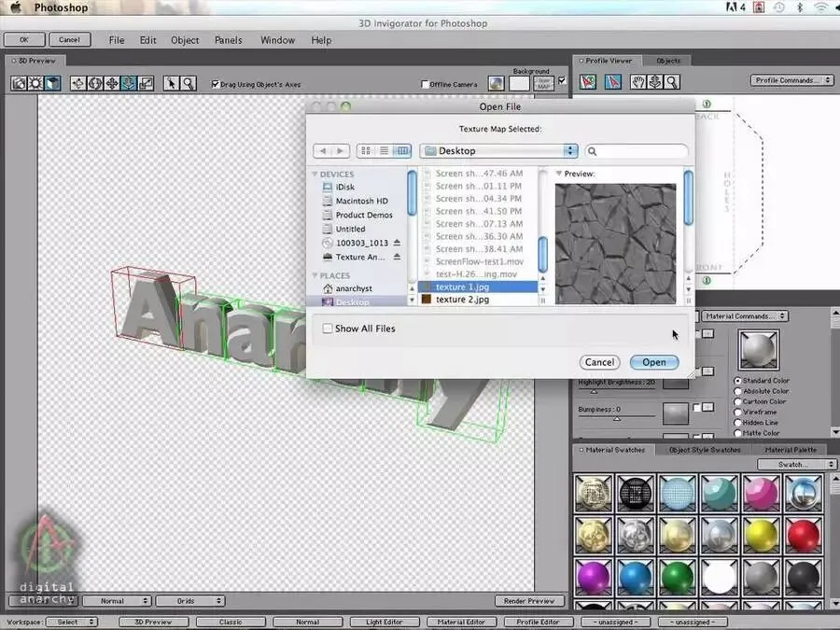Uncheck the Background checkbox
The height and width of the screenshot is (630, 840).
pos(562,80)
